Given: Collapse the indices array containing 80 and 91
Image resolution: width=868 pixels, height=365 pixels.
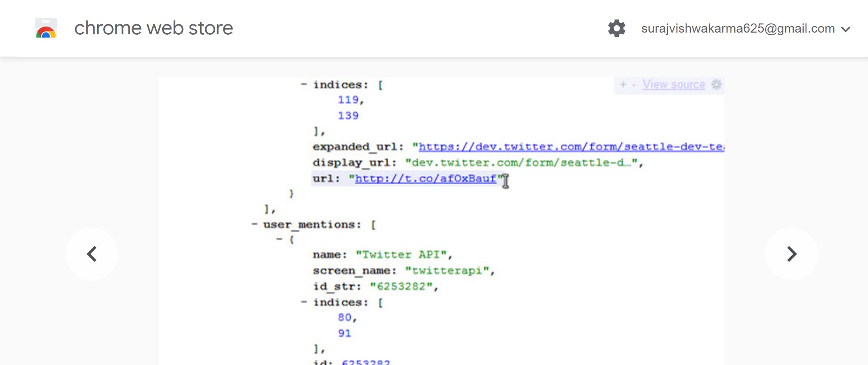Looking at the screenshot, I should tap(304, 302).
